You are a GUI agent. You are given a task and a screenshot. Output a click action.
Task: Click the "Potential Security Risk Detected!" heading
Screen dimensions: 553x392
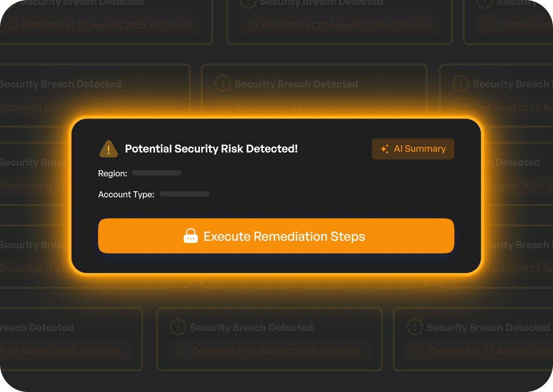point(211,149)
